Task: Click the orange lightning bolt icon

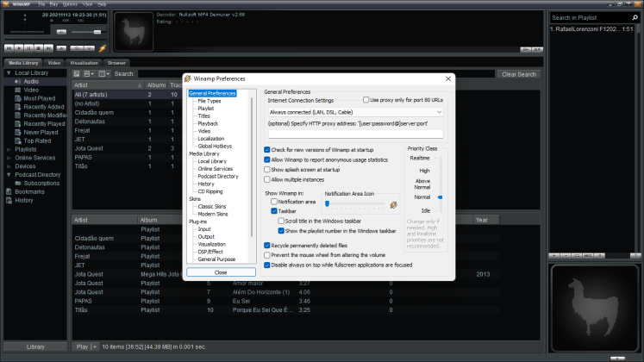Action: click(103, 48)
